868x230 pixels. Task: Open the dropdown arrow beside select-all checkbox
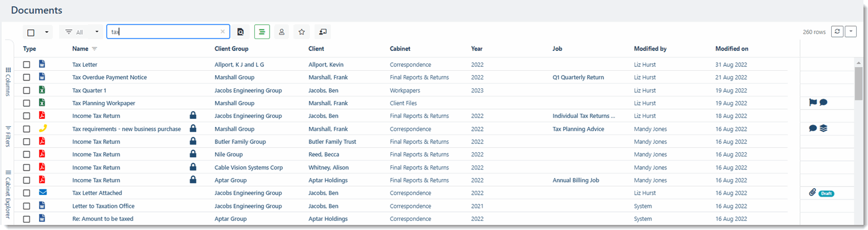46,32
